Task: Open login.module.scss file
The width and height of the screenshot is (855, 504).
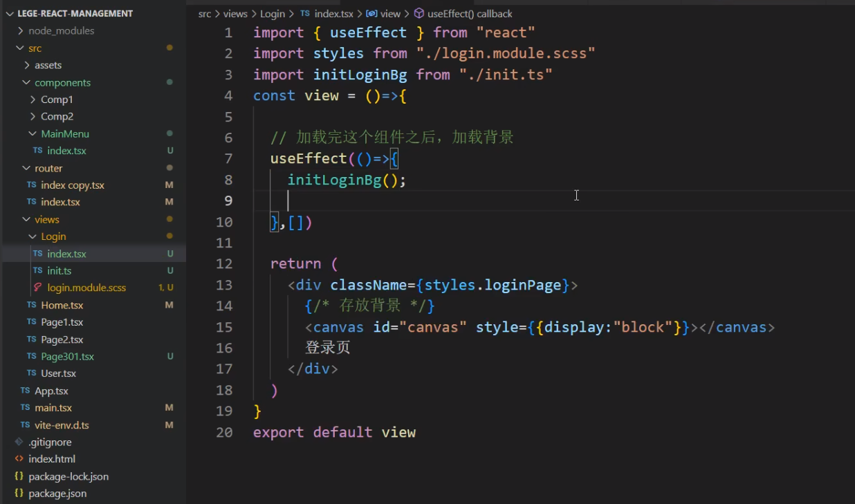Action: click(x=86, y=288)
